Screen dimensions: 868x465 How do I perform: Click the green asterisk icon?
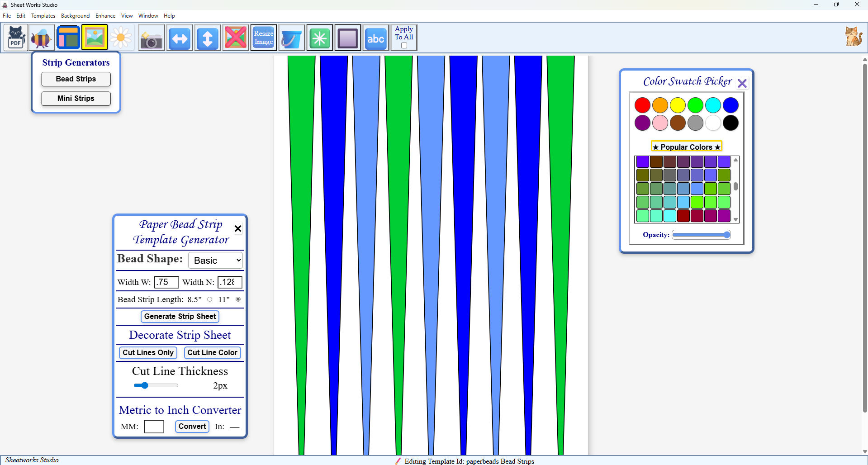[x=319, y=38]
